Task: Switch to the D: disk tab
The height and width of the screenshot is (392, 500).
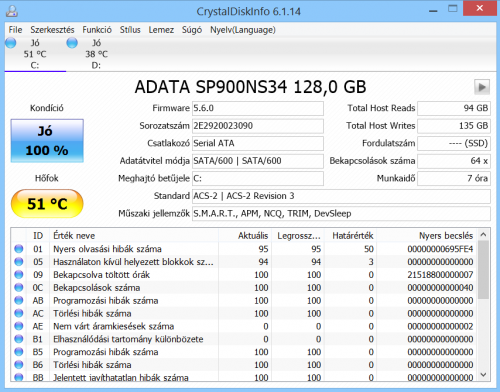Action: pos(96,54)
